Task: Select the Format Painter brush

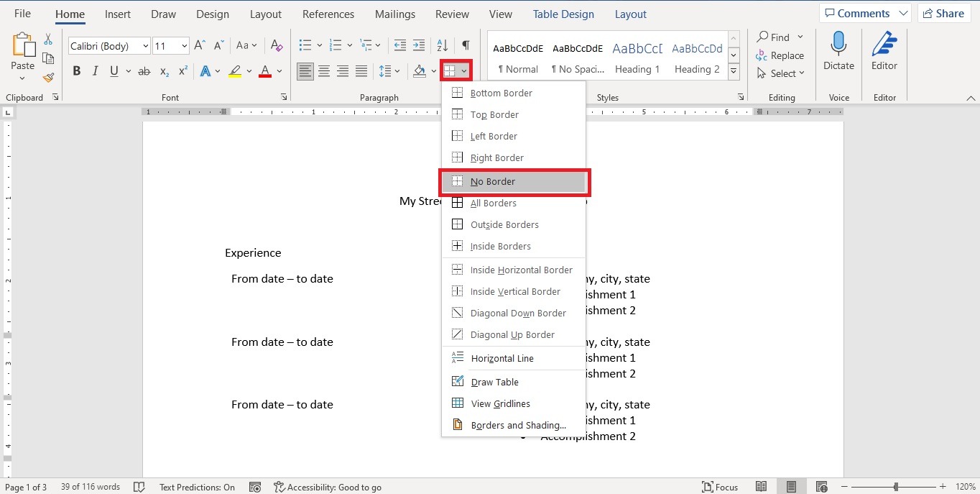Action: (48, 77)
